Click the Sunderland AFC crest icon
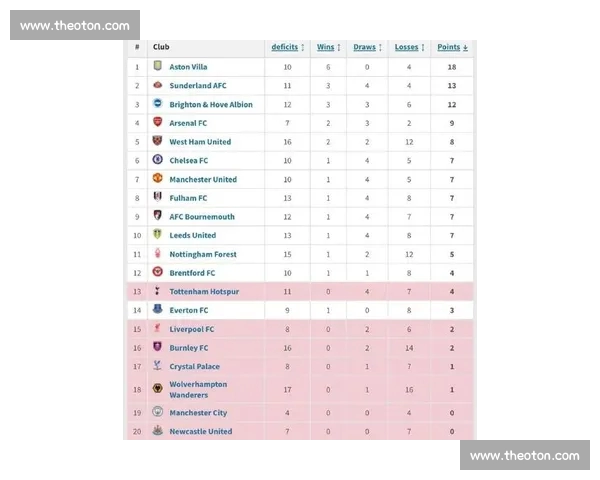The image size is (600, 480). pyautogui.click(x=157, y=85)
